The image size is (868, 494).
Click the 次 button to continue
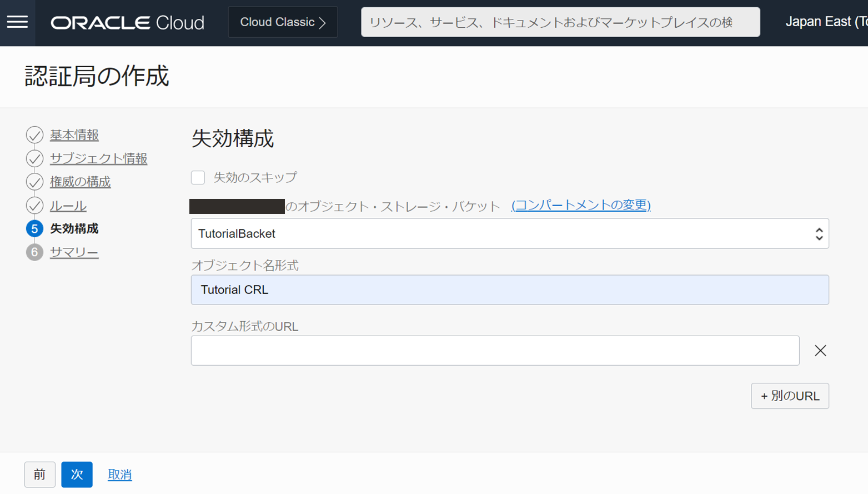point(77,475)
